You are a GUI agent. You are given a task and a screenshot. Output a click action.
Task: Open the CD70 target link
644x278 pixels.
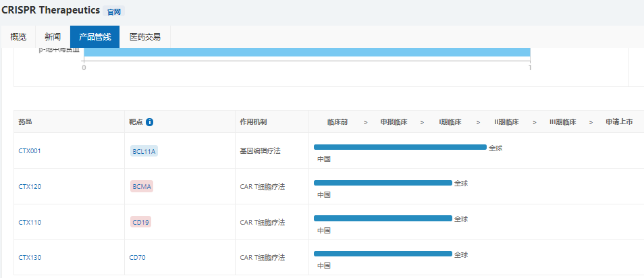coord(137,258)
